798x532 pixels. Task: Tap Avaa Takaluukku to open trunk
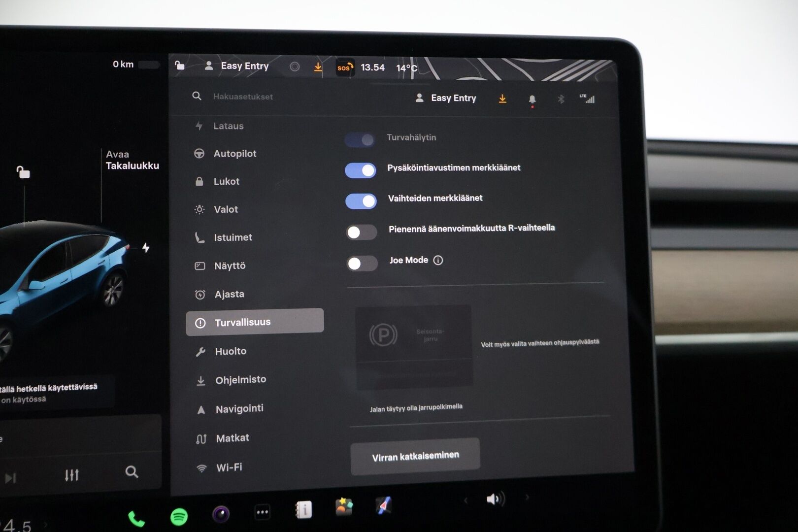tap(132, 160)
